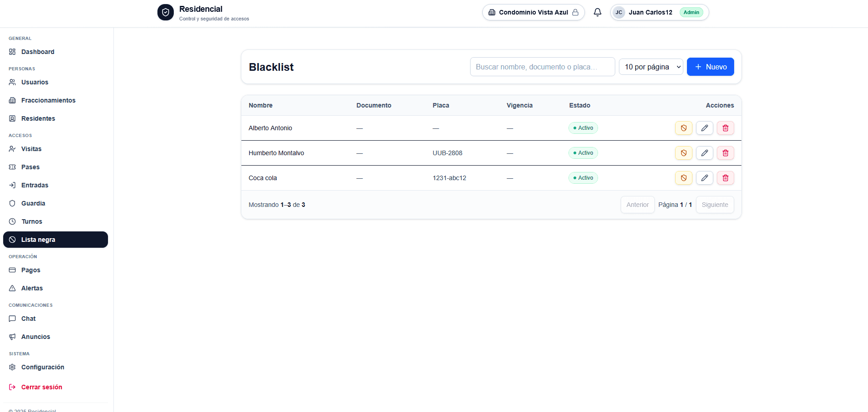Image resolution: width=868 pixels, height=412 pixels.
Task: Click the Residencial shield logo
Action: 166,13
